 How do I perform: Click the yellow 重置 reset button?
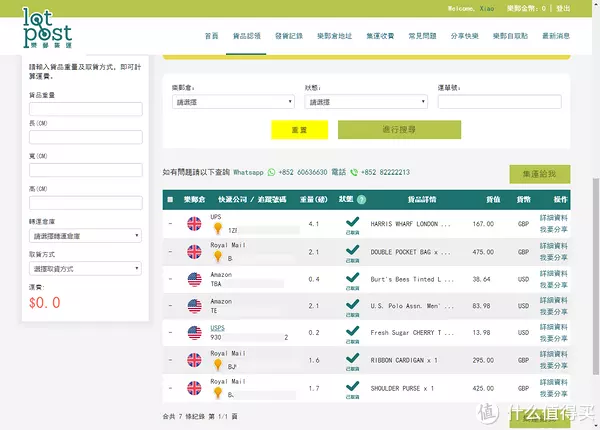coord(300,130)
